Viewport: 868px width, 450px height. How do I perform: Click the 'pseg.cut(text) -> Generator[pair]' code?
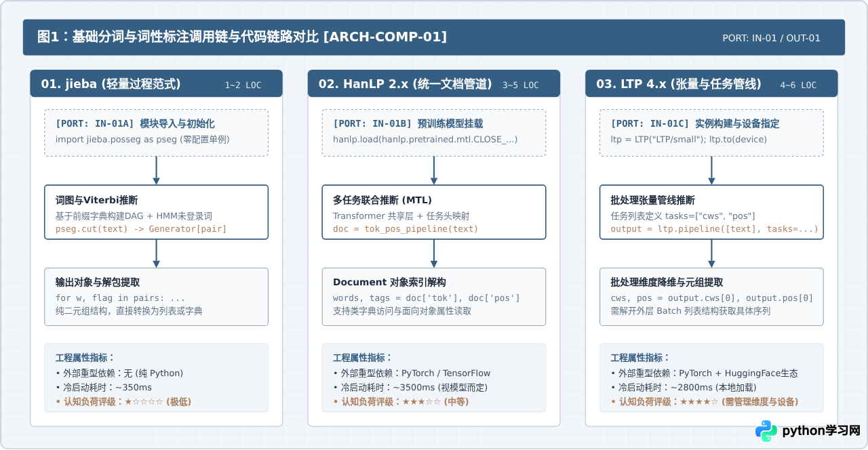pos(141,229)
